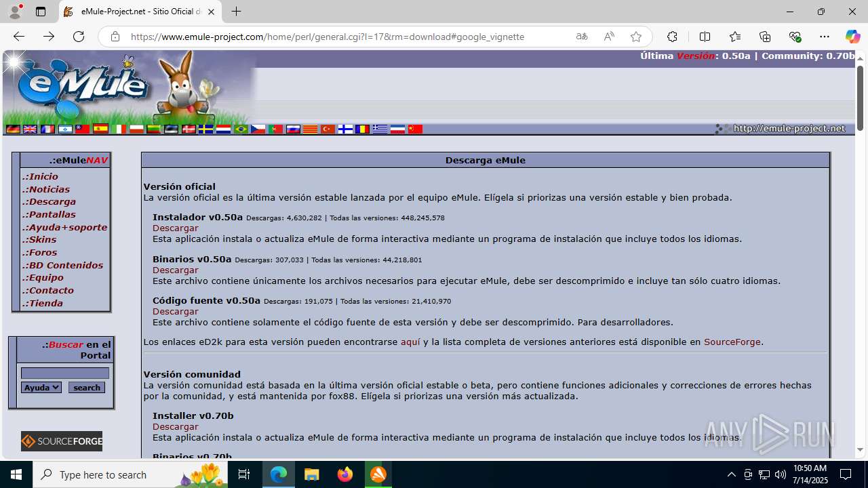Select the Italian flag language
868x488 pixels.
[119, 129]
